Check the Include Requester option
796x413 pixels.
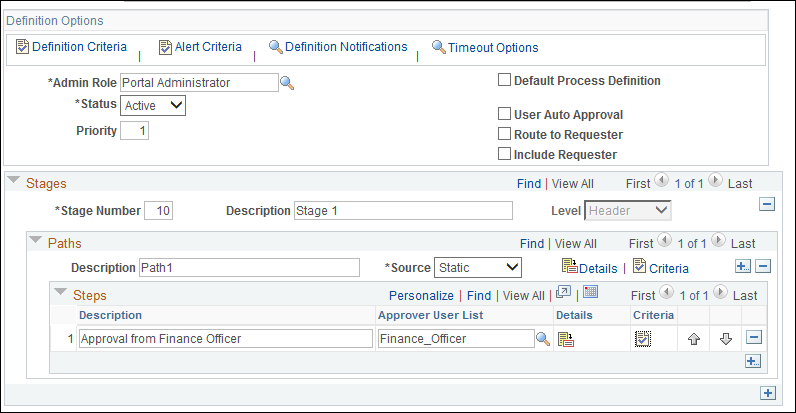point(504,154)
